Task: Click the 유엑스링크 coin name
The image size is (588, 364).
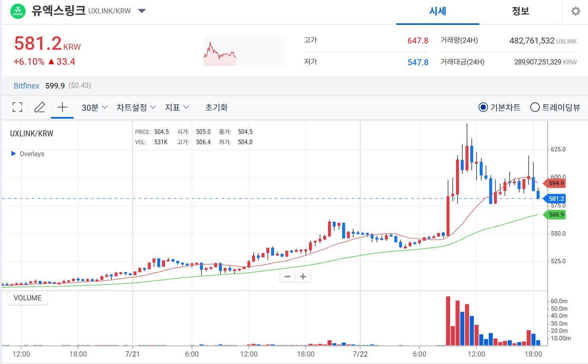Action: click(58, 10)
